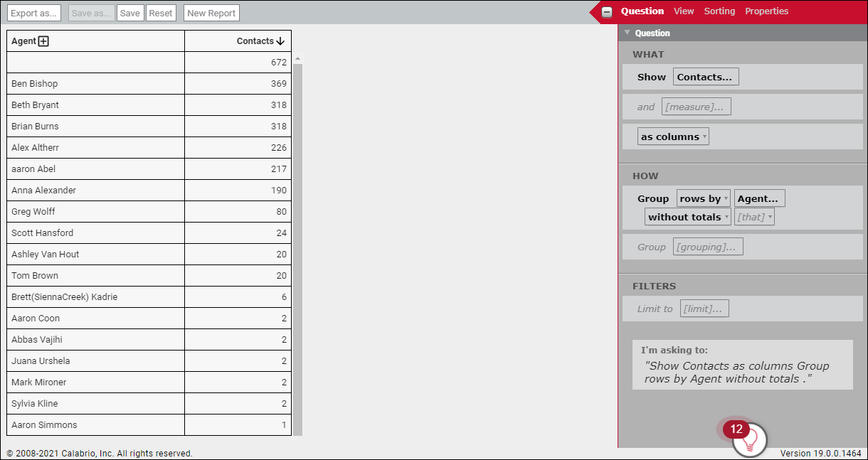The height and width of the screenshot is (460, 868).
Task: Open the 'as columns' dropdown
Action: (673, 137)
